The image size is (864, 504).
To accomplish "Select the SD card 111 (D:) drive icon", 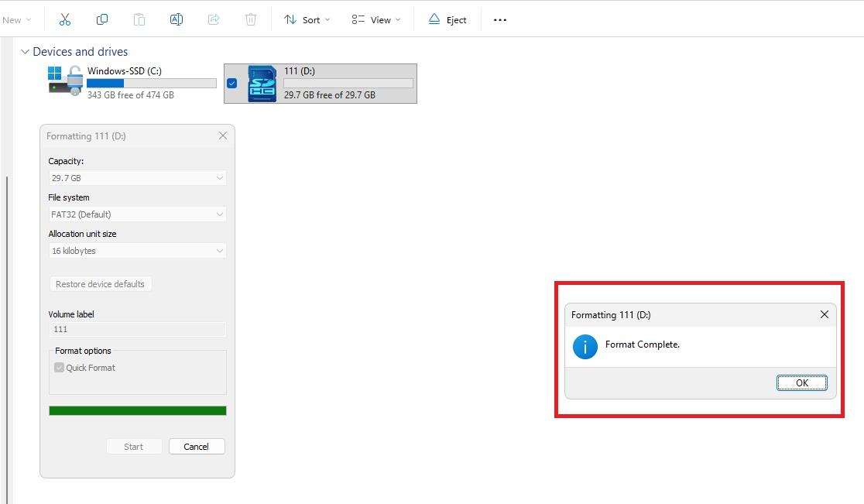I will click(261, 84).
